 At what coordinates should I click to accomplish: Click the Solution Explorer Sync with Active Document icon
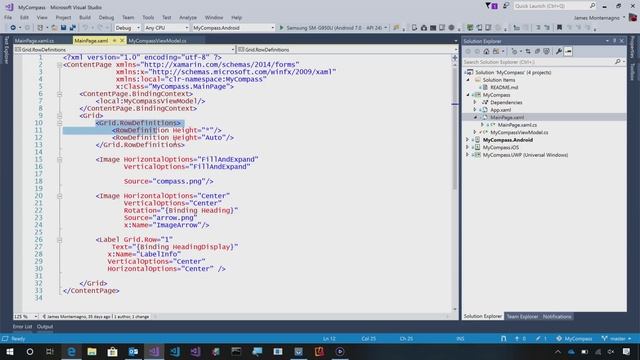(x=528, y=51)
